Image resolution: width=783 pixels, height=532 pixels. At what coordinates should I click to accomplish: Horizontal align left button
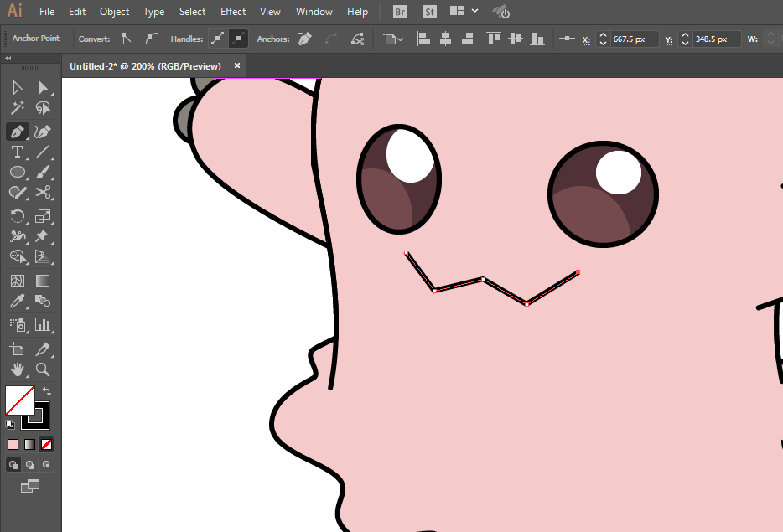tap(423, 39)
